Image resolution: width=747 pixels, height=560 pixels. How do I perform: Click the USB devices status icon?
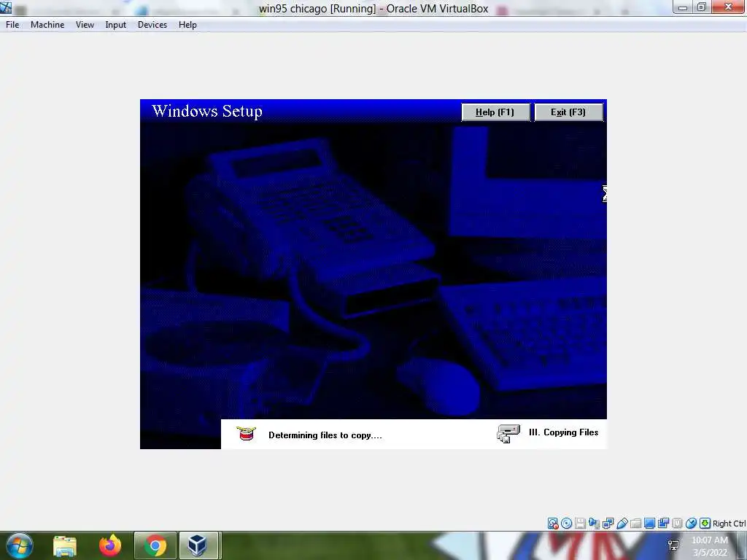point(622,524)
